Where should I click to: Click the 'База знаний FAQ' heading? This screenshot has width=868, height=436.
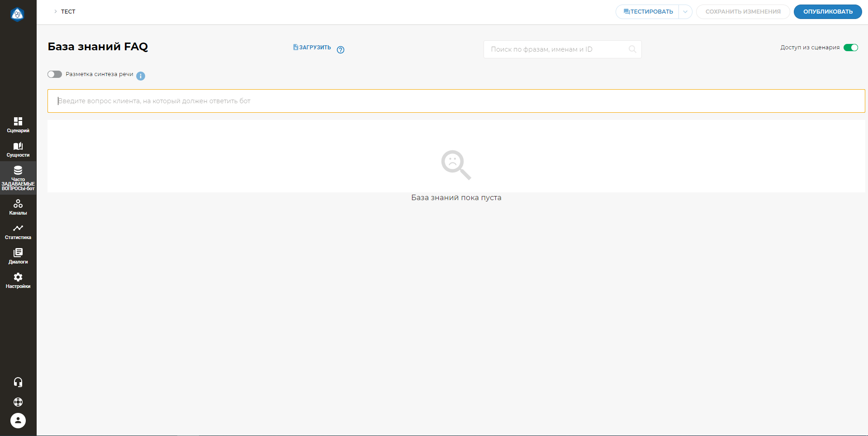click(x=98, y=47)
